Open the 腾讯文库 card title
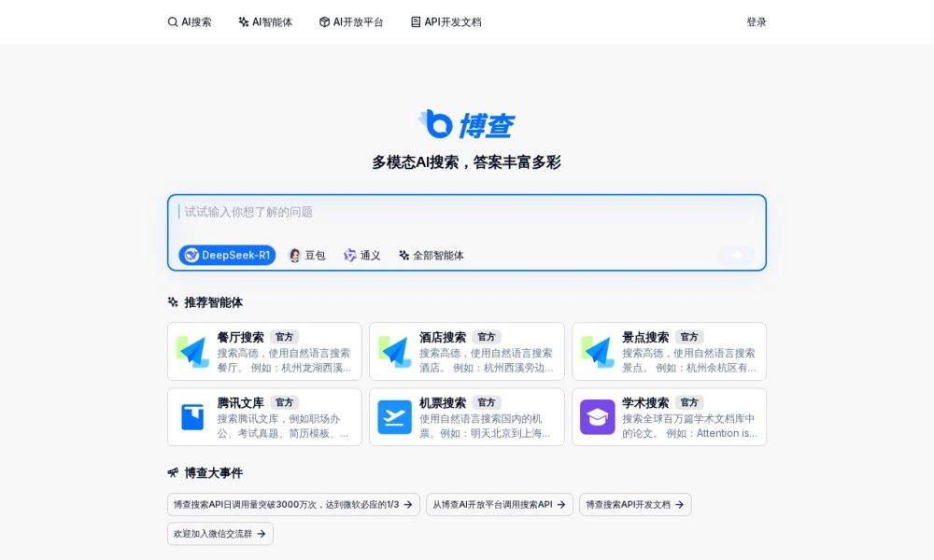 click(x=240, y=403)
